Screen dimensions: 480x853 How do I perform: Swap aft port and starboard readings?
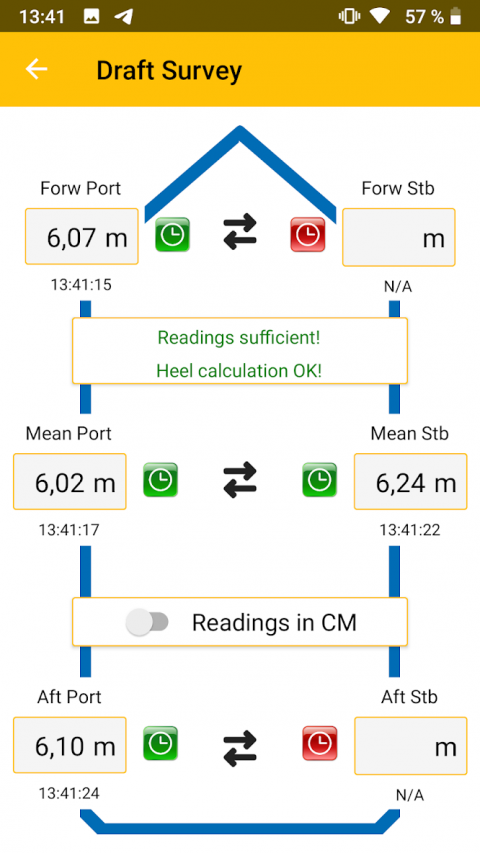[240, 748]
